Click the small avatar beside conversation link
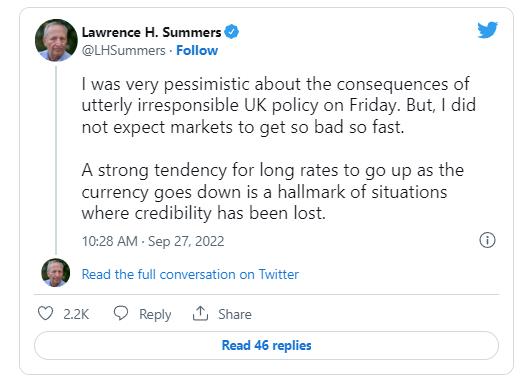Viewport: 529px width, 388px height. [56, 273]
